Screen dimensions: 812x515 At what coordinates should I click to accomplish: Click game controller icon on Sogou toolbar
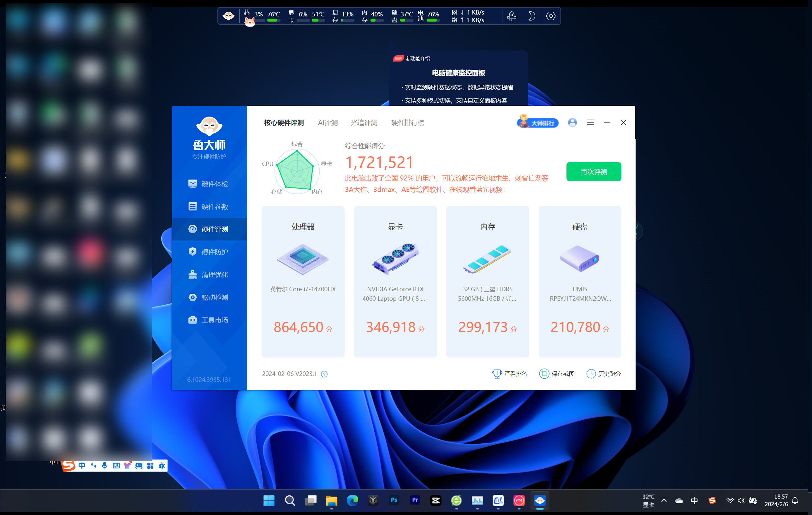coord(139,465)
